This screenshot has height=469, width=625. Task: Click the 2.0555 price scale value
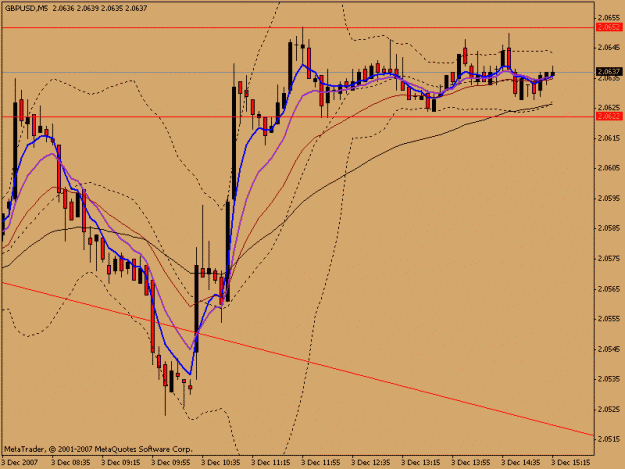[609, 319]
